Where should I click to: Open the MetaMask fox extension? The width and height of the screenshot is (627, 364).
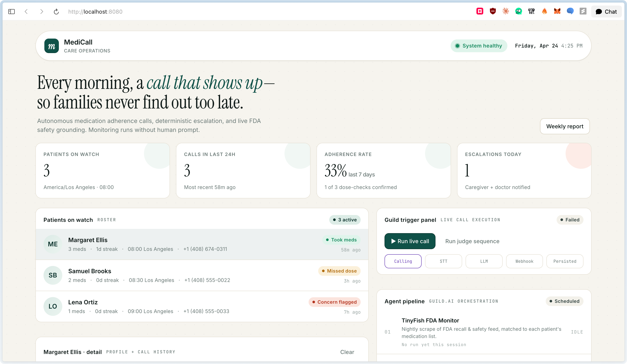point(557,11)
